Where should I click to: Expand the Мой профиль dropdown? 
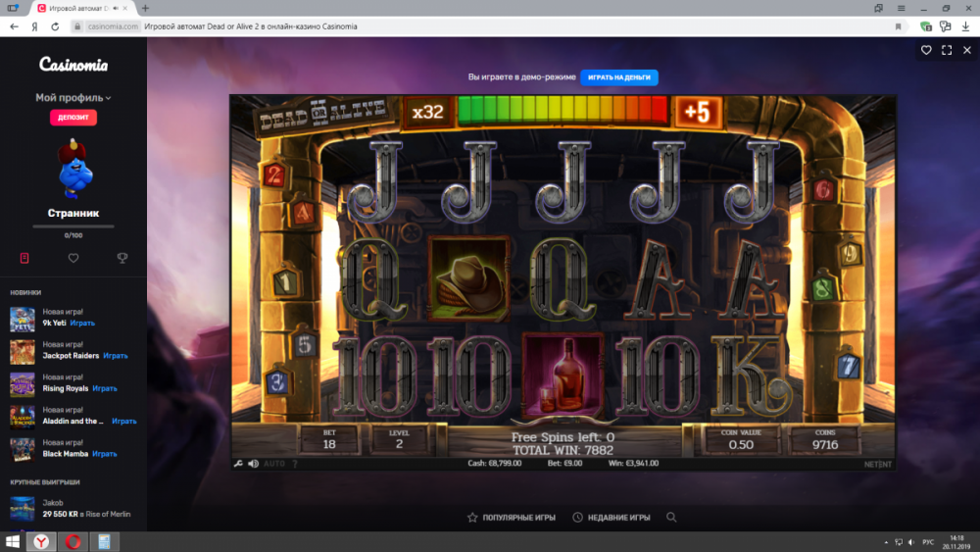point(73,98)
